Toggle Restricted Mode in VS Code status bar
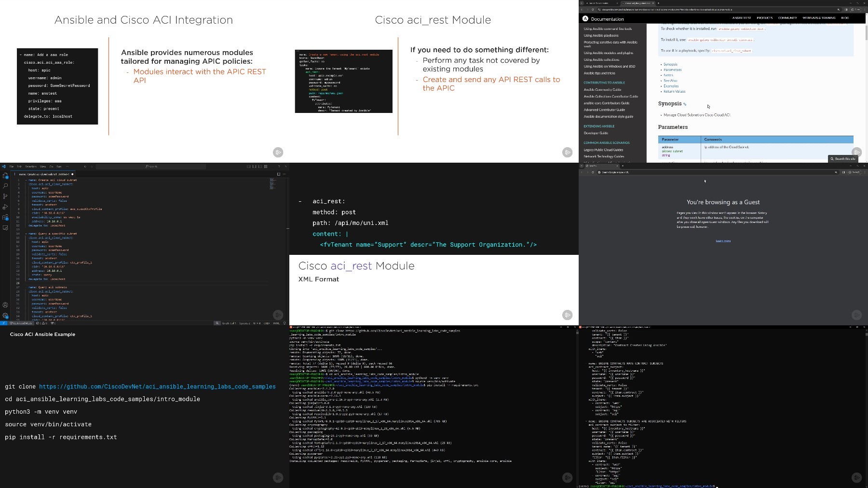The image size is (868, 488). (20, 323)
